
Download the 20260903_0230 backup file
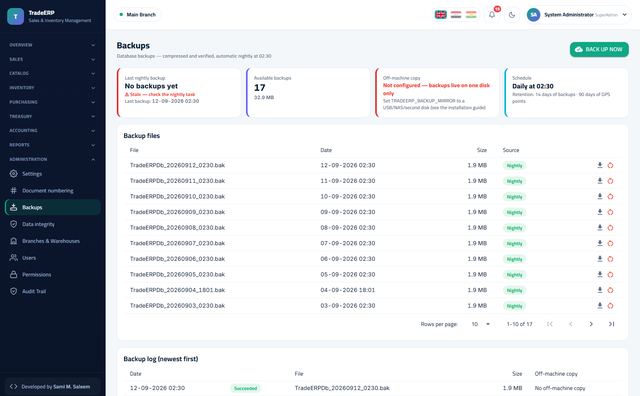click(600, 305)
